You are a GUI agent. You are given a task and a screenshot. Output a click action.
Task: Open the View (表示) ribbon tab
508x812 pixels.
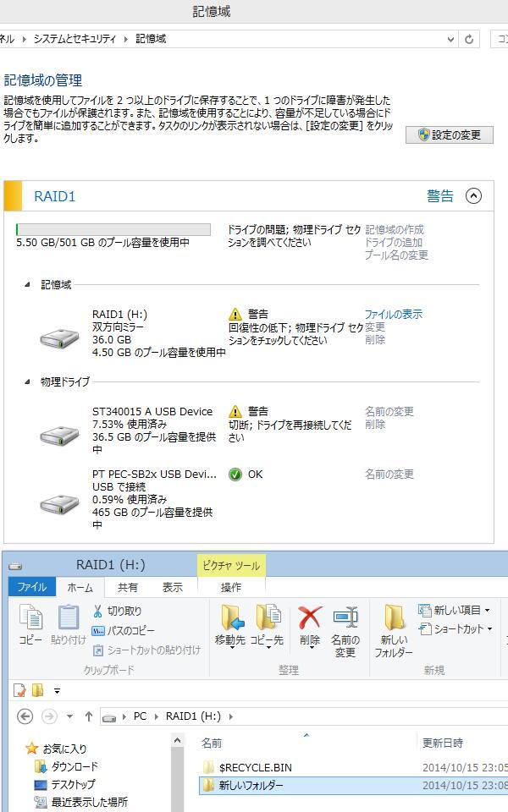click(172, 587)
